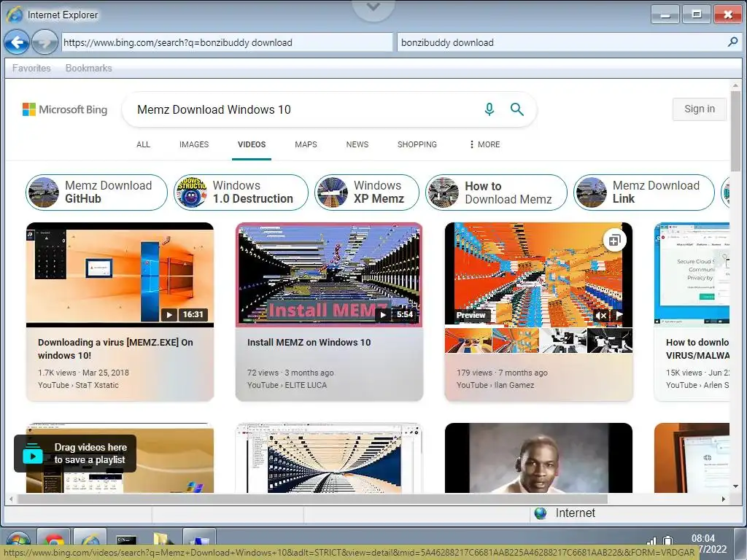
Task: Click the magnifier icon in browser search box
Action: (x=732, y=42)
